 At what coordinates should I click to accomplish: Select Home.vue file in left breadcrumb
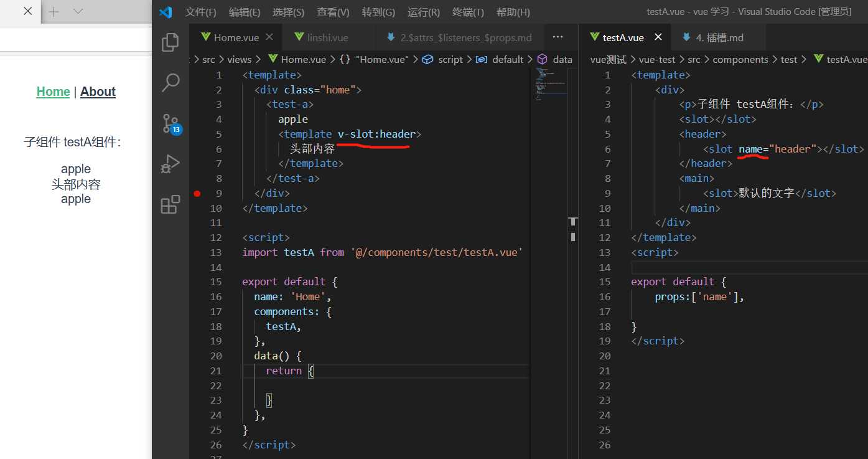point(297,59)
